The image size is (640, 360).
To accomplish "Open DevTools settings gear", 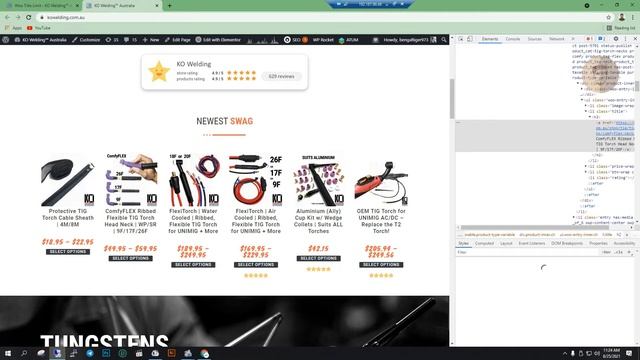I will [x=616, y=39].
